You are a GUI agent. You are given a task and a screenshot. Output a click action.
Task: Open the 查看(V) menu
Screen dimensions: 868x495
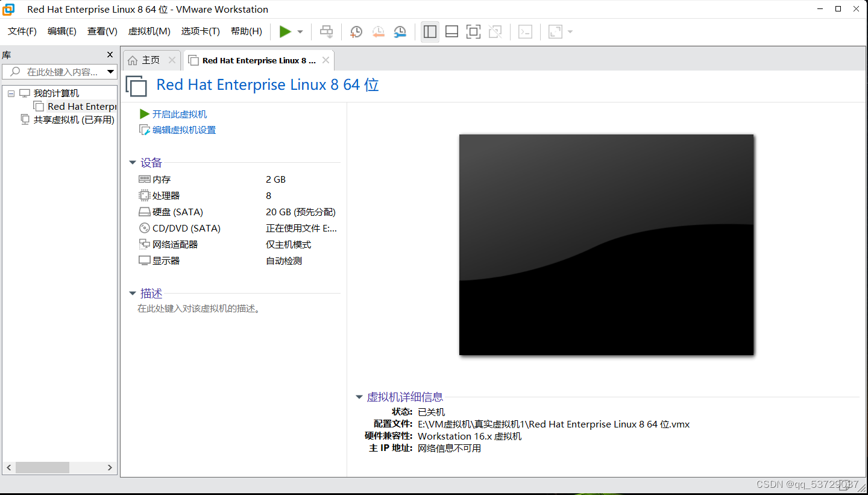[x=102, y=31]
